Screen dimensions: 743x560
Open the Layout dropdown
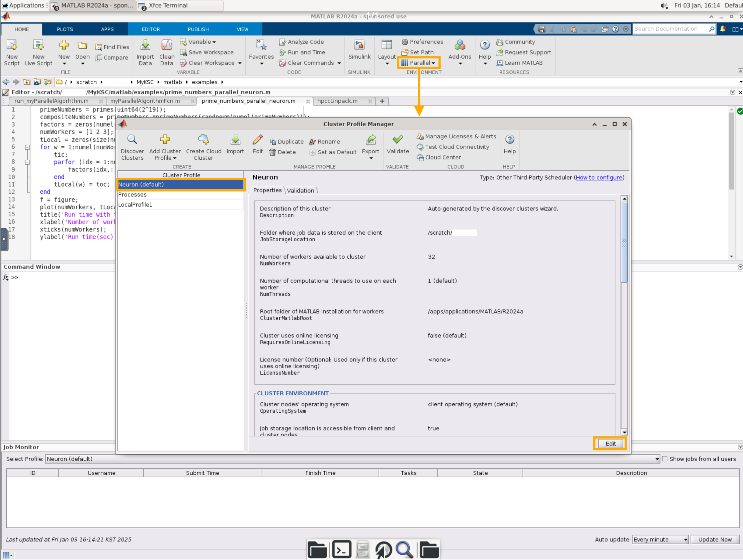click(x=387, y=52)
